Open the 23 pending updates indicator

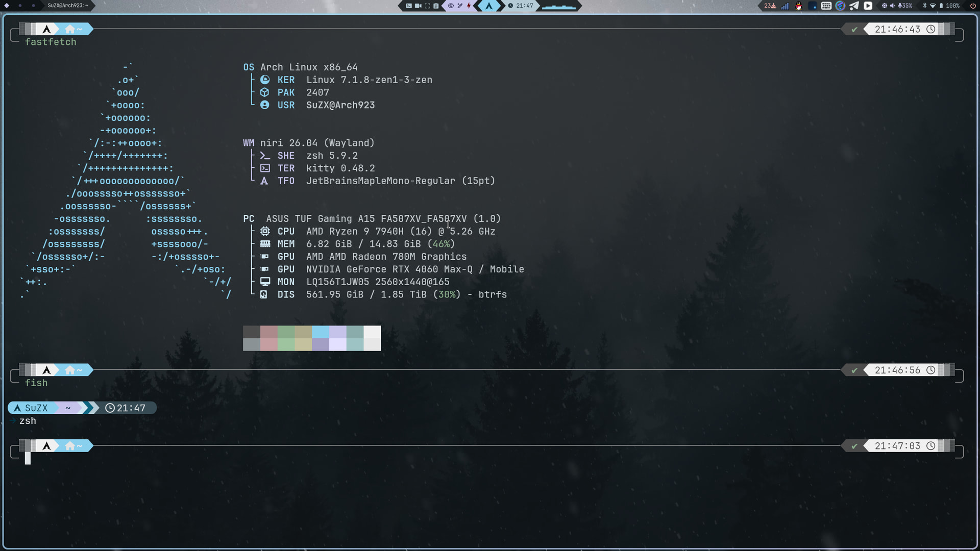tap(770, 6)
